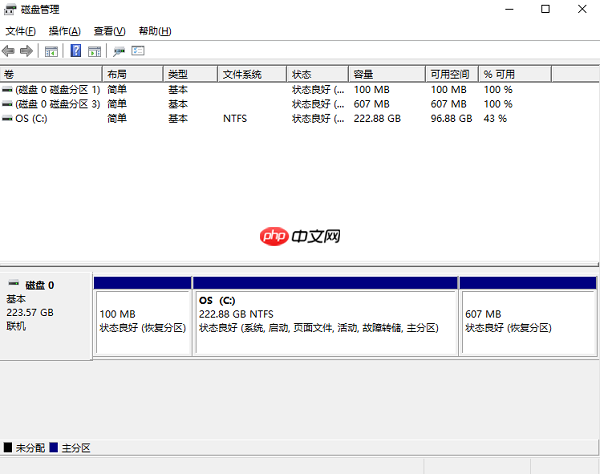Open the properties list toolbar icon
600x474 pixels.
coord(138,50)
